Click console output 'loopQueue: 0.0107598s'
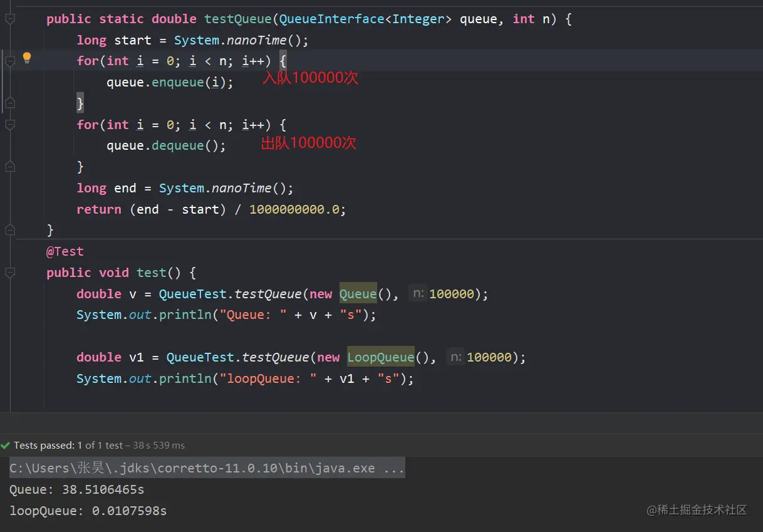This screenshot has height=532, width=763. point(88,511)
